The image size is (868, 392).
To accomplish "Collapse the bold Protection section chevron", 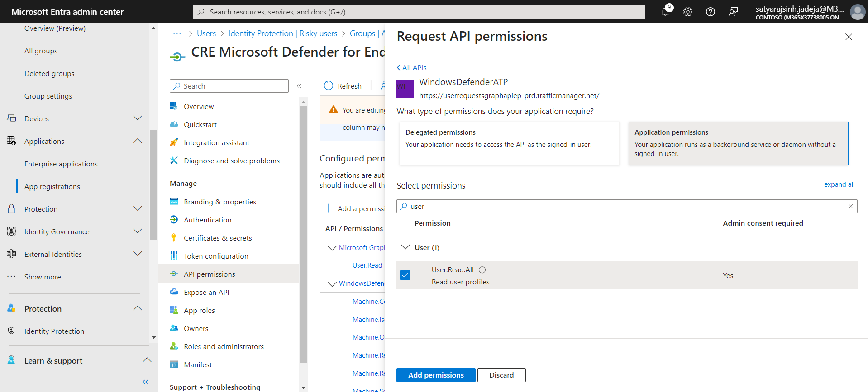I will tap(138, 308).
